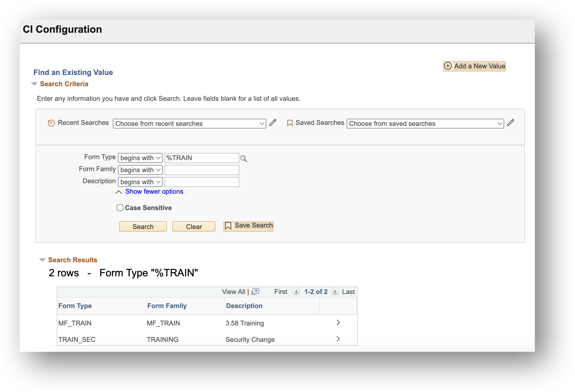Click the Form Type lookup magnifier icon

click(x=244, y=159)
